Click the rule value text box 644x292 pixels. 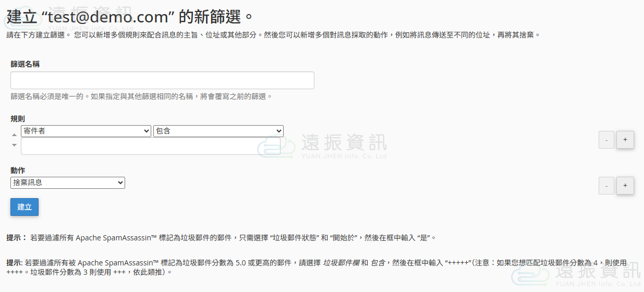click(150, 147)
